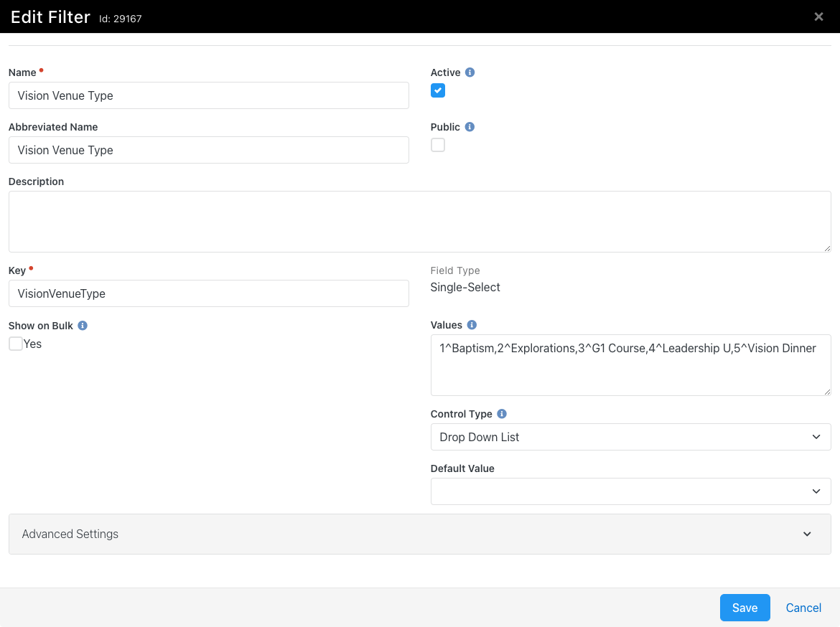Open the Control Type dropdown list

[x=630, y=437]
